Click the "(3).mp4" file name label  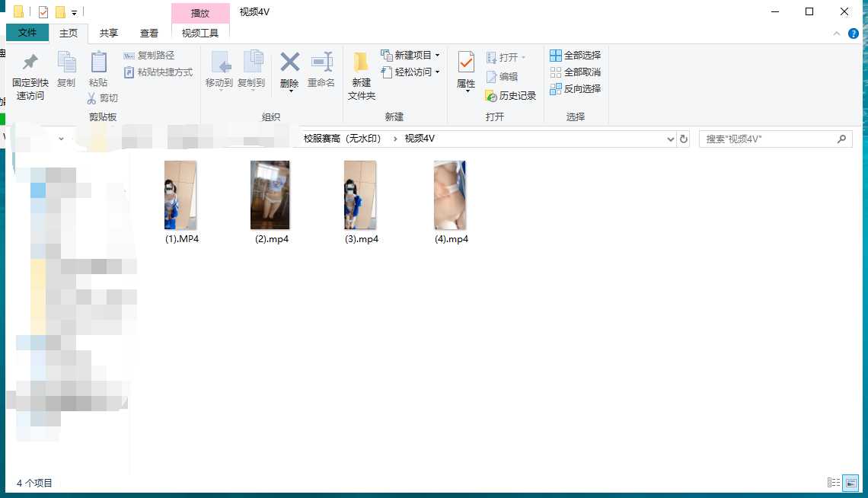(x=362, y=239)
